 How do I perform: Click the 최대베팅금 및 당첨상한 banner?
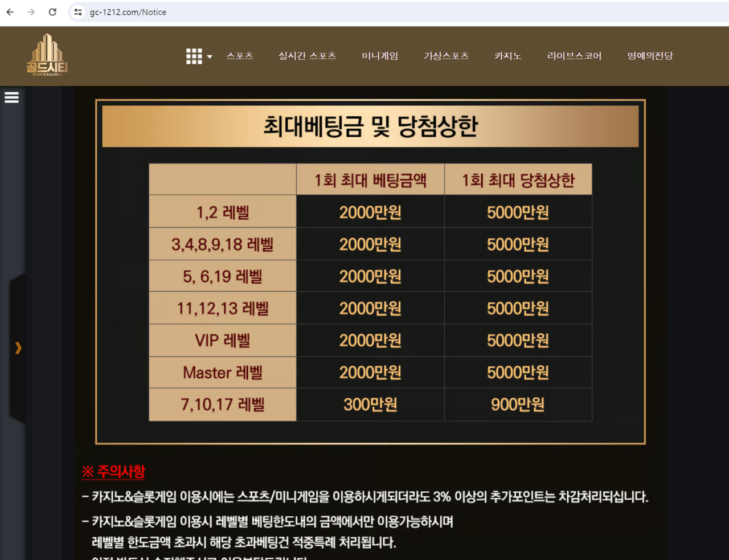click(370, 126)
